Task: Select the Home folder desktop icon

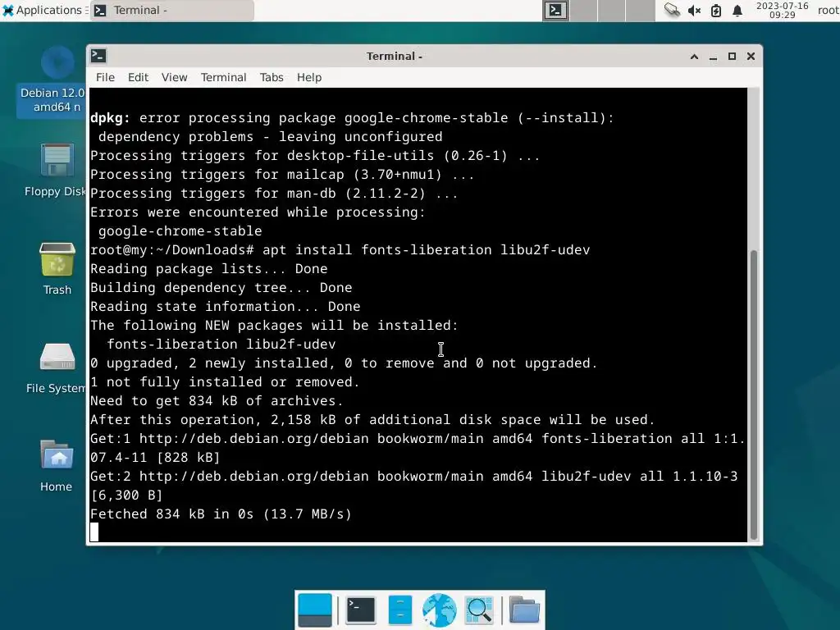Action: tap(57, 465)
